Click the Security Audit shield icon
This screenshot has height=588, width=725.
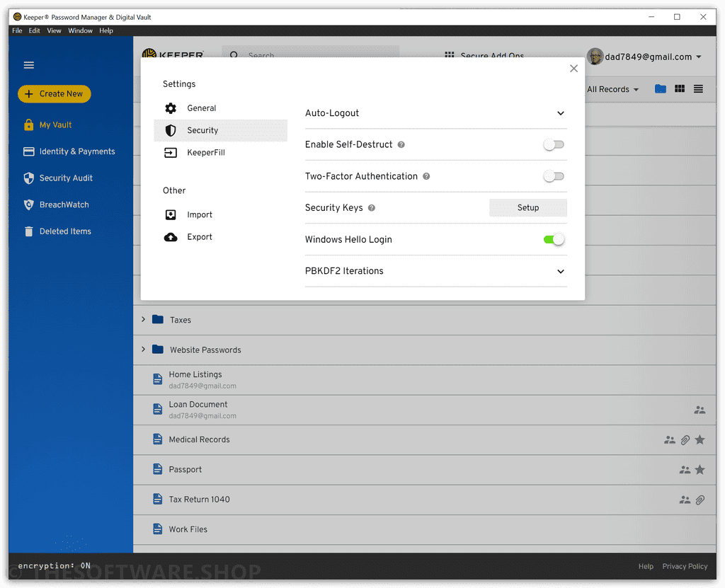point(28,178)
